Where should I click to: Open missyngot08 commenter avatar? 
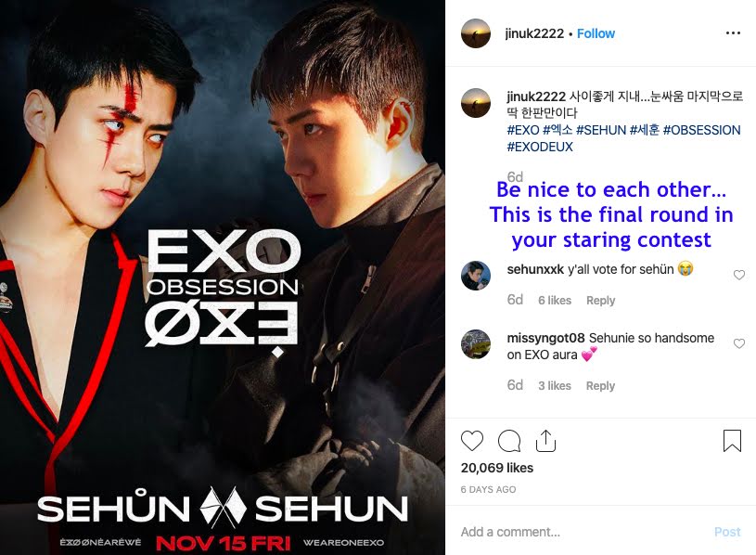(x=476, y=344)
